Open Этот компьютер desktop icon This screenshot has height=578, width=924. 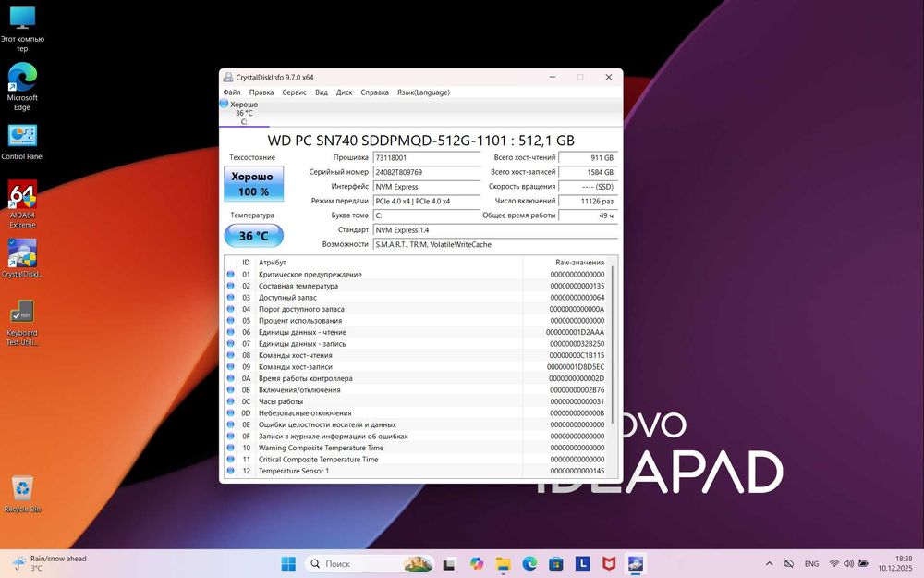coord(22,29)
